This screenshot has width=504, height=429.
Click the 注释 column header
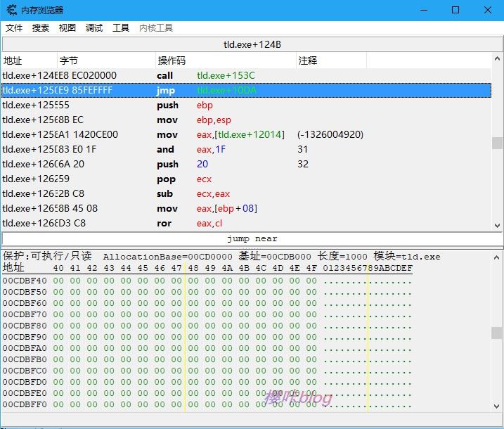330,61
